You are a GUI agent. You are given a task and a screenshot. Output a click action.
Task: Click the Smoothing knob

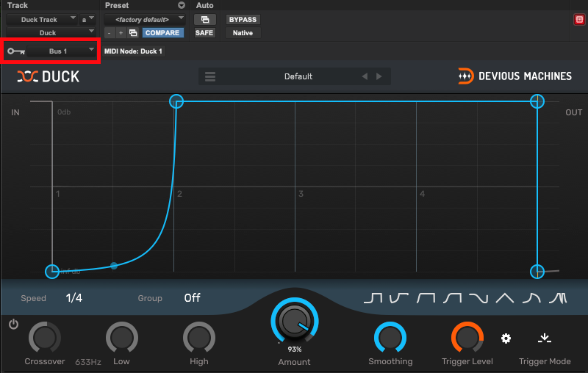pos(390,338)
